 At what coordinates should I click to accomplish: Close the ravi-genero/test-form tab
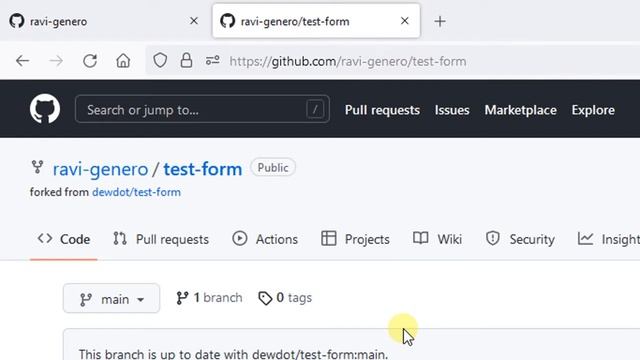coord(404,21)
